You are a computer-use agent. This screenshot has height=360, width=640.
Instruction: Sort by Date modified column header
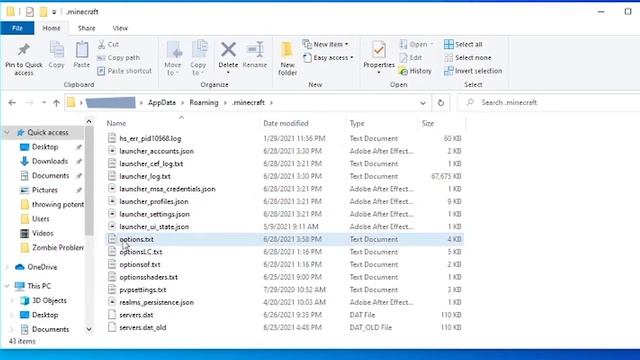286,123
